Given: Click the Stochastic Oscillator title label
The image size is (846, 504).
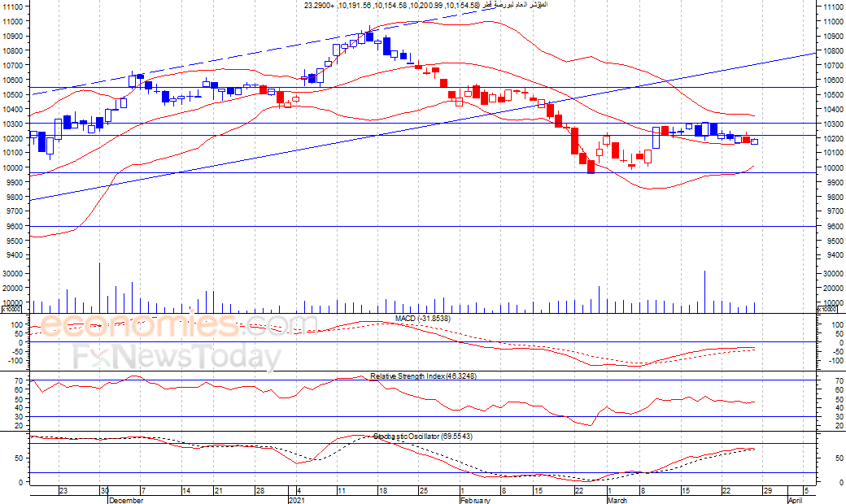Looking at the screenshot, I should [422, 436].
